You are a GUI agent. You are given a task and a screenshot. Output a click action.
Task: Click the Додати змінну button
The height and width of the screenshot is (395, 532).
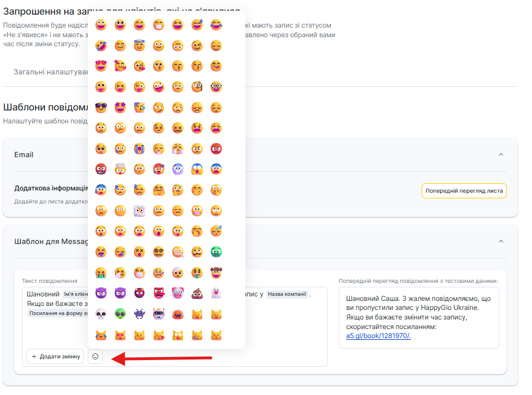(55, 356)
